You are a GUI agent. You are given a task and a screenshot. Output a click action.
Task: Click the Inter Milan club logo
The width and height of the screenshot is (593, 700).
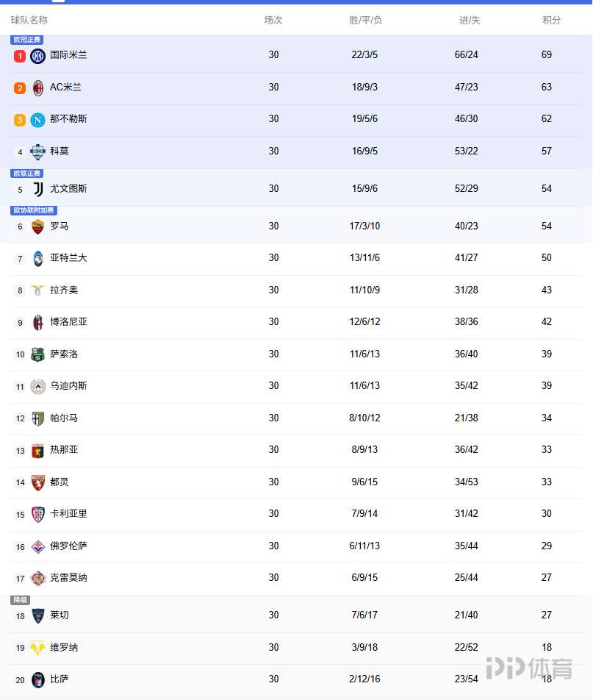click(x=37, y=56)
